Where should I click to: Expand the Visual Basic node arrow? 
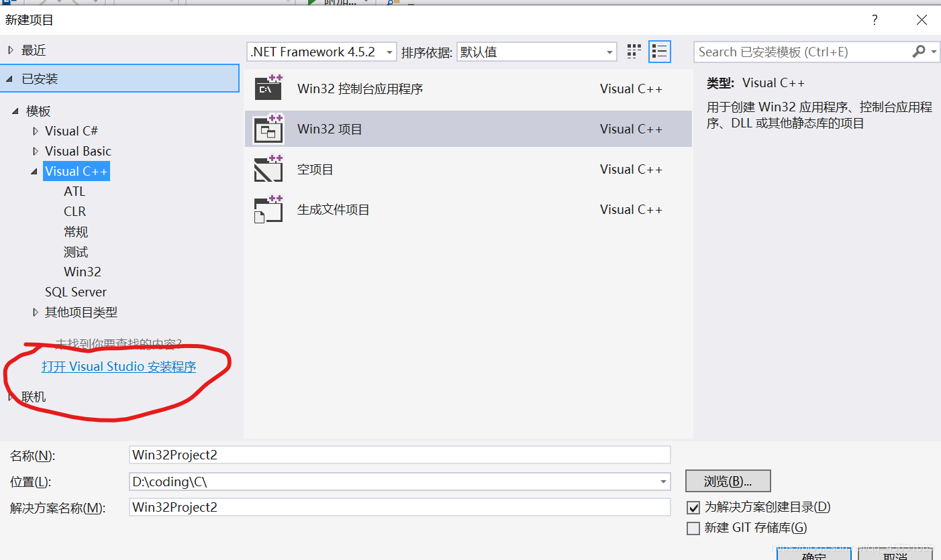click(36, 152)
